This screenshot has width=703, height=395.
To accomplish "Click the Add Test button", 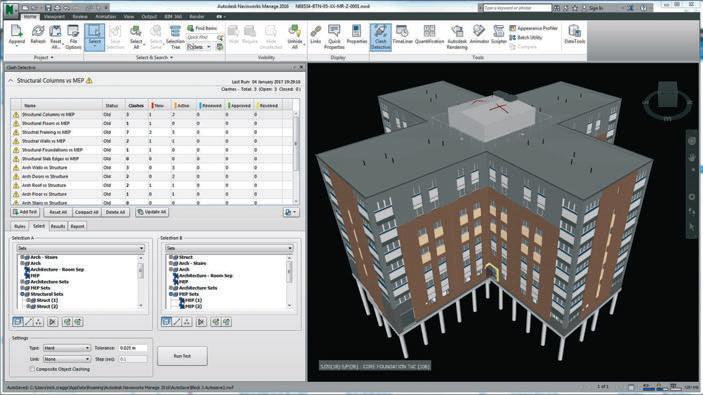I will (x=26, y=212).
